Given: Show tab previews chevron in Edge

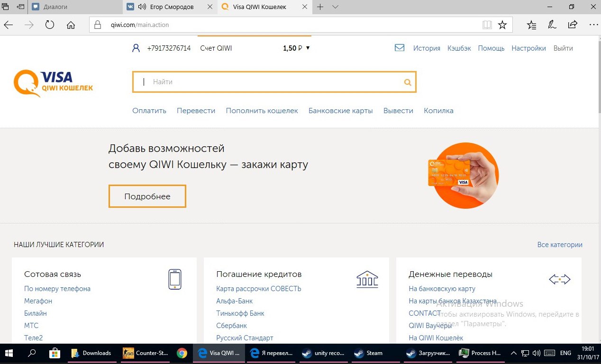Looking at the screenshot, I should pos(336,7).
